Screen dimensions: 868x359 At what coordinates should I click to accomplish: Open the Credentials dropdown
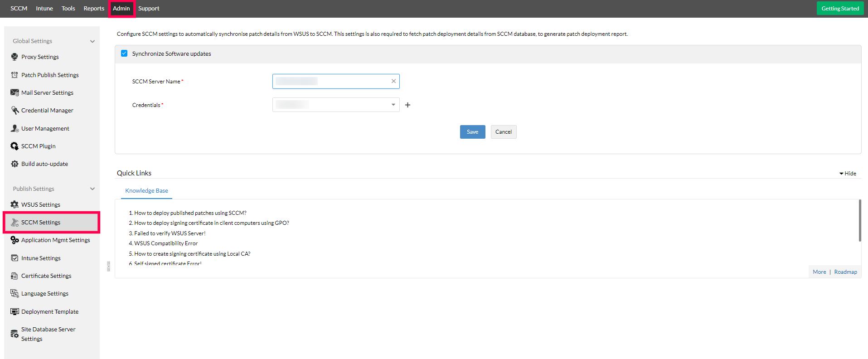coord(336,105)
